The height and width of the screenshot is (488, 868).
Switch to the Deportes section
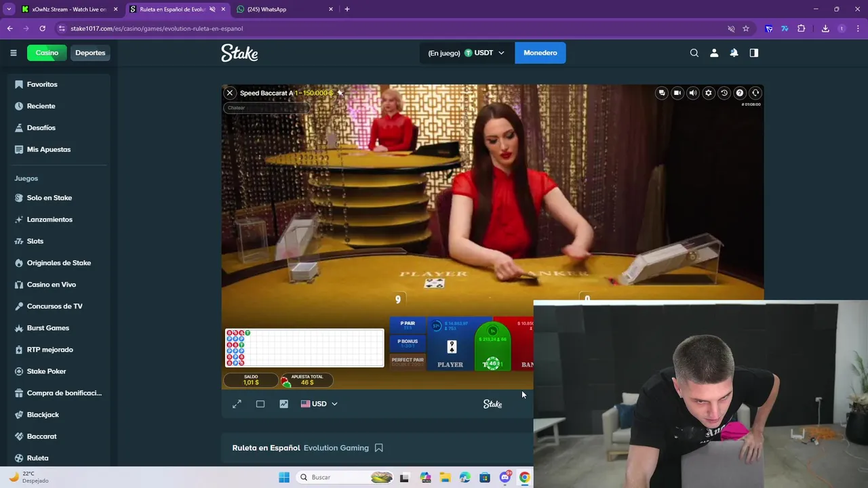[90, 53]
